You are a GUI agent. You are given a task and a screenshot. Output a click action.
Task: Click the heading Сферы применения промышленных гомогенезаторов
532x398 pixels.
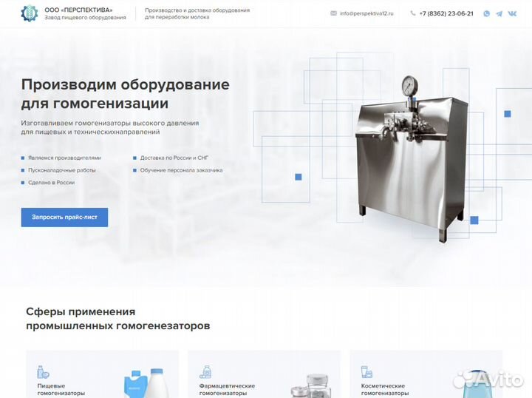117,319
